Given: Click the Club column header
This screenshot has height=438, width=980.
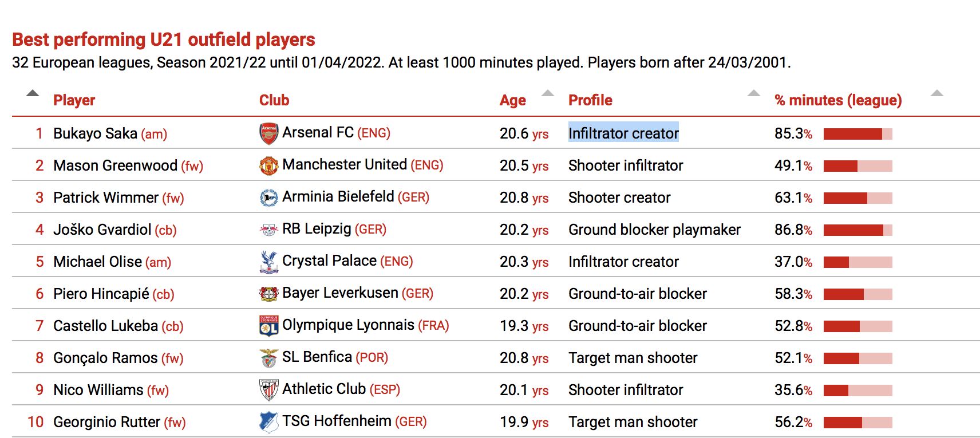Looking at the screenshot, I should click(274, 100).
